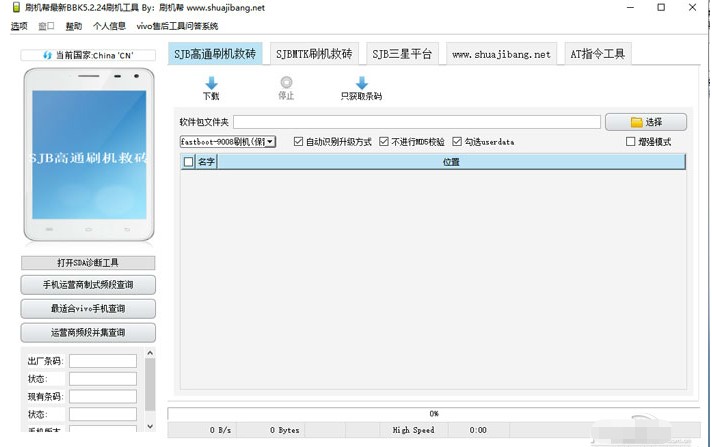Click the refresh icon beside 当前国家
712x447 pixels.
pyautogui.click(x=47, y=55)
